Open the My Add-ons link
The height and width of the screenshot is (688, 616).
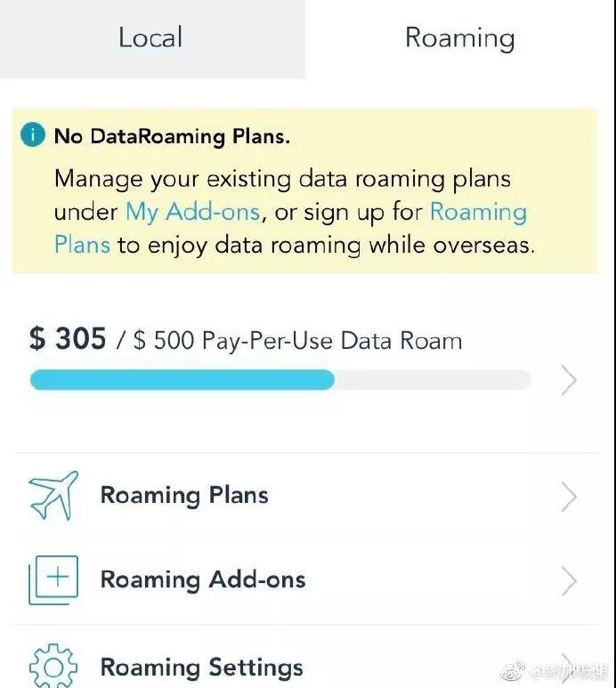coord(193,212)
